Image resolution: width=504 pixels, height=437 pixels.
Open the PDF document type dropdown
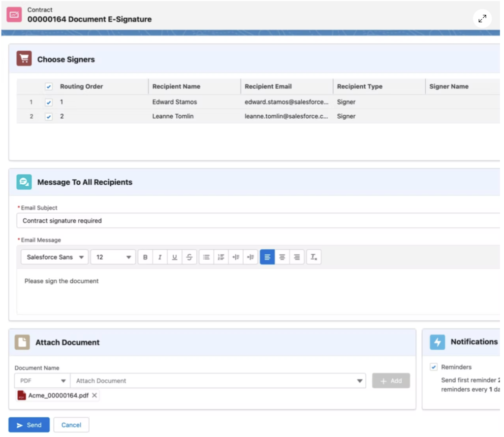[42, 381]
